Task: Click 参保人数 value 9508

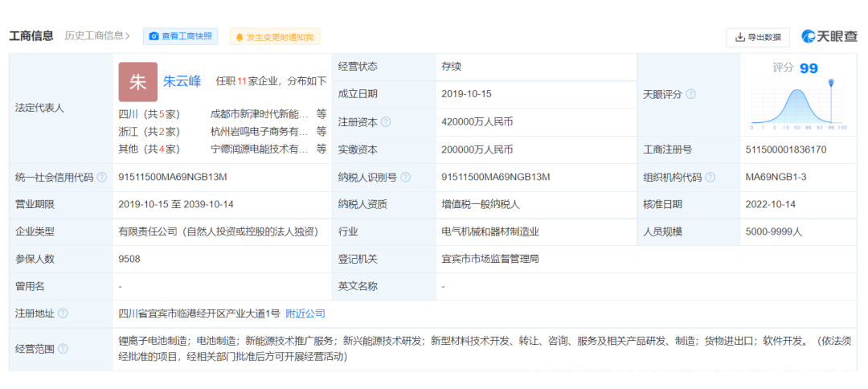Action: pyautogui.click(x=129, y=259)
